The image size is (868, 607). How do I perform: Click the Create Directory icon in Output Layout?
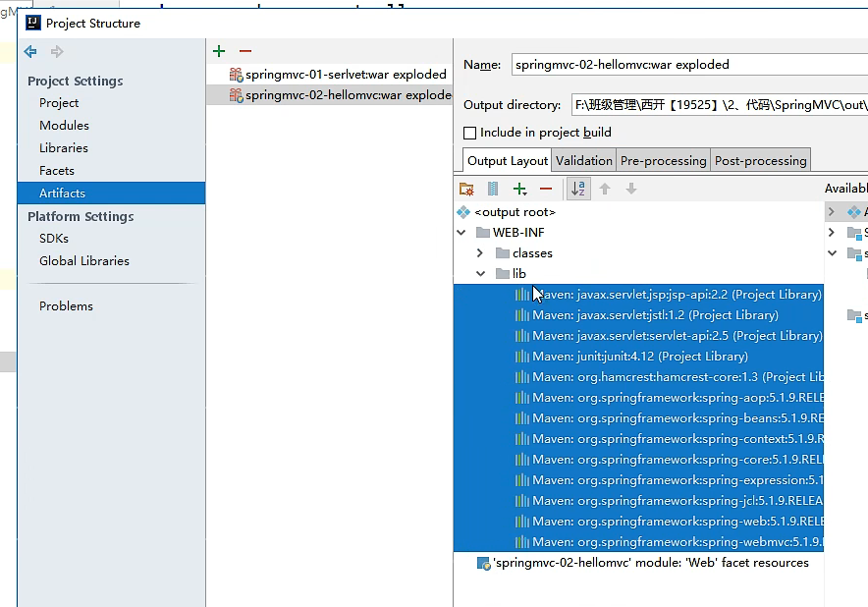[x=466, y=189]
